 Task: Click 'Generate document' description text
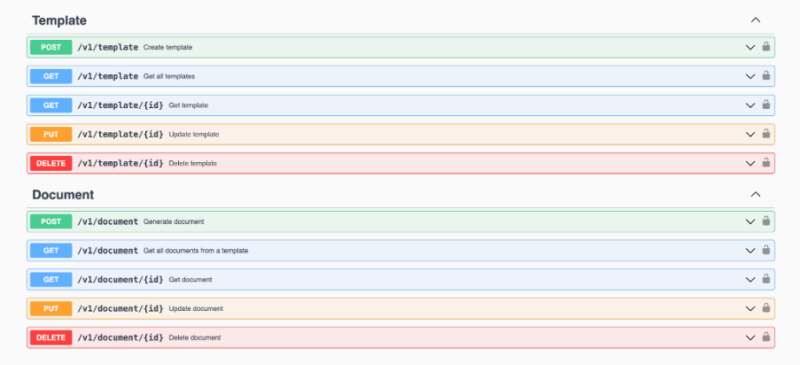(173, 222)
